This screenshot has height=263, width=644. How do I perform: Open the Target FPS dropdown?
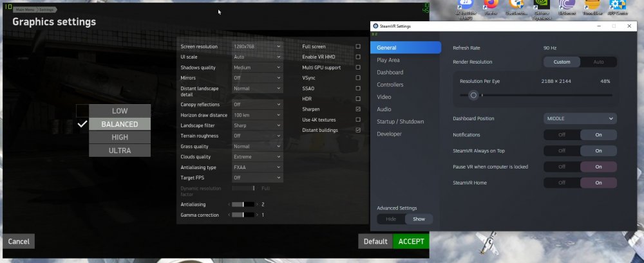coord(257,177)
